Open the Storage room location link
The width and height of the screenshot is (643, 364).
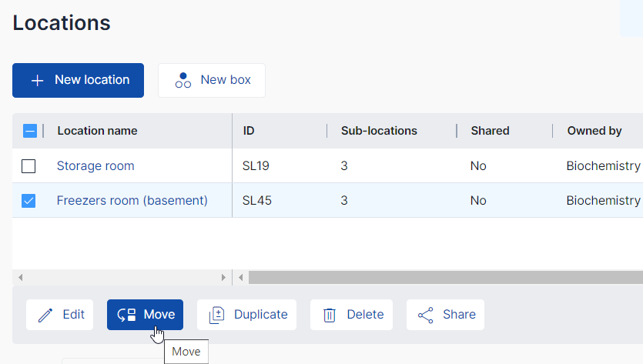point(95,166)
